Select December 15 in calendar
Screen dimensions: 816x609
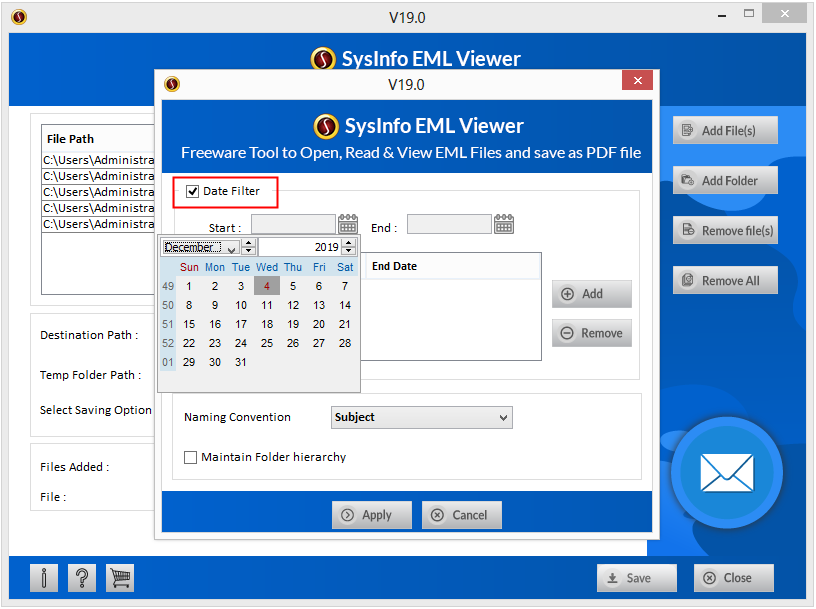coord(189,324)
